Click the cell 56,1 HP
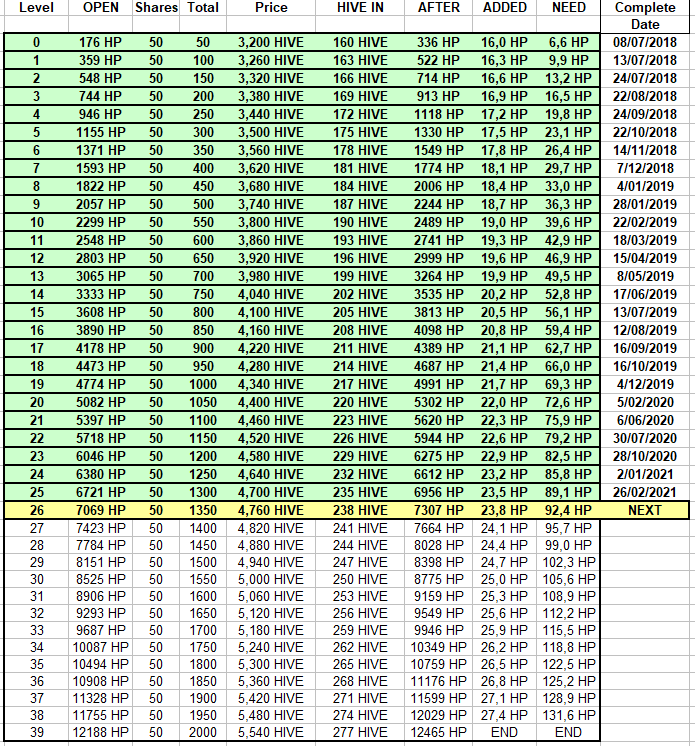This screenshot has height=746, width=695. tap(568, 313)
